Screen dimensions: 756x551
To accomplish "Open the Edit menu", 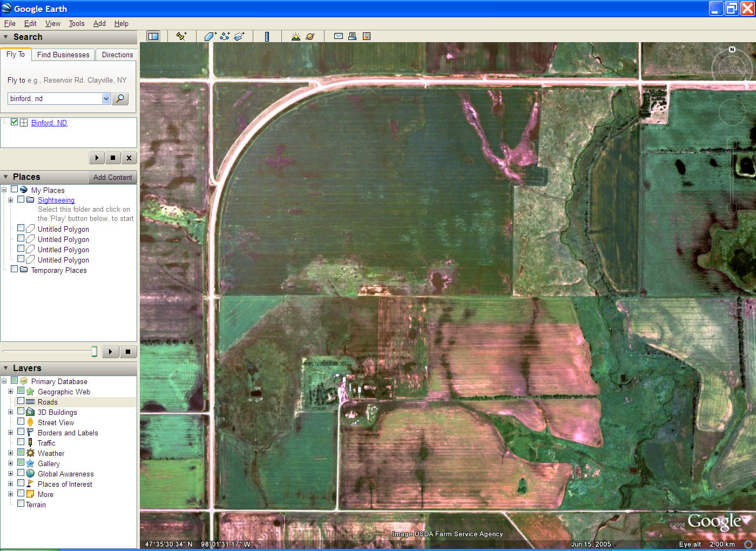I will pyautogui.click(x=30, y=23).
